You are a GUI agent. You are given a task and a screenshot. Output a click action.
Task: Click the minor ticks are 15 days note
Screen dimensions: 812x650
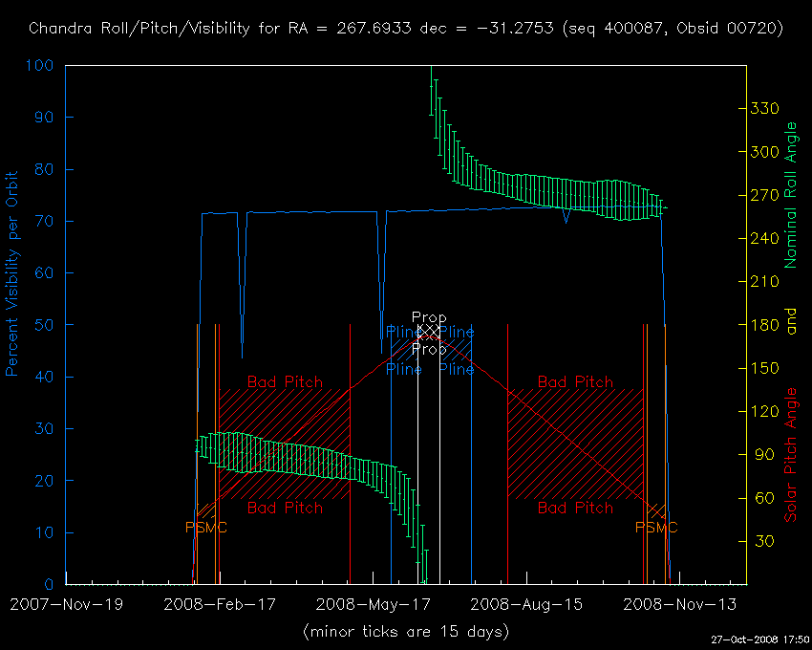coord(405,632)
